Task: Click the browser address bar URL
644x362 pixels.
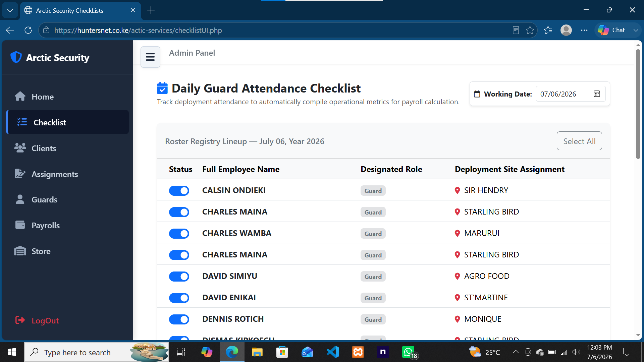Action: tap(138, 30)
